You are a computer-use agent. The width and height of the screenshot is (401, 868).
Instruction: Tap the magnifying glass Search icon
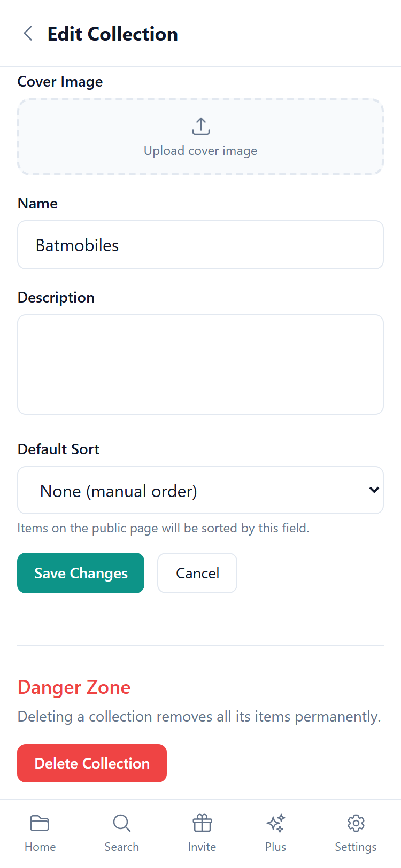click(x=121, y=823)
